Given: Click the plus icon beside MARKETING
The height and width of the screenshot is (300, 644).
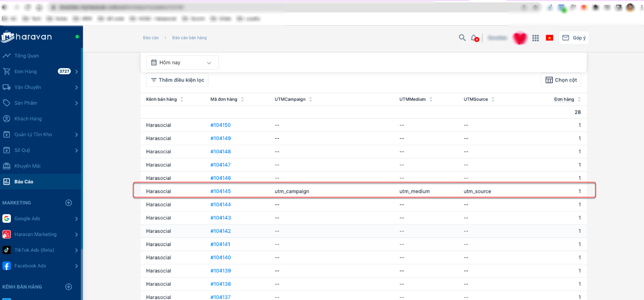Looking at the screenshot, I should [69, 203].
